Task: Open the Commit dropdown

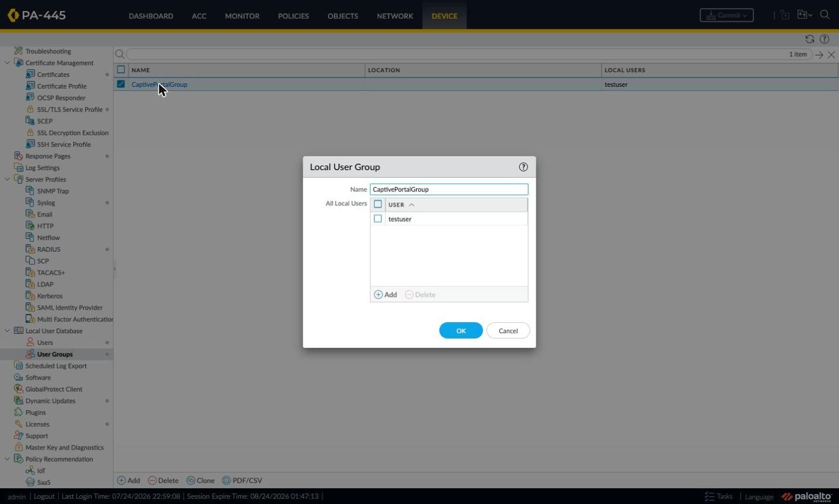Action: 726,15
